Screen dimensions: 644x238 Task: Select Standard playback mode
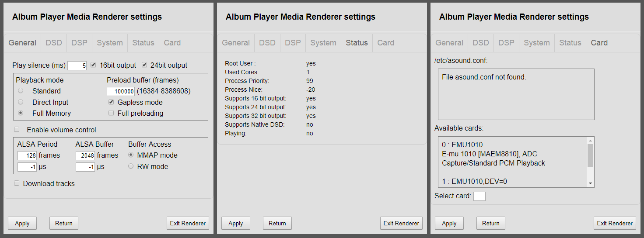pos(21,91)
